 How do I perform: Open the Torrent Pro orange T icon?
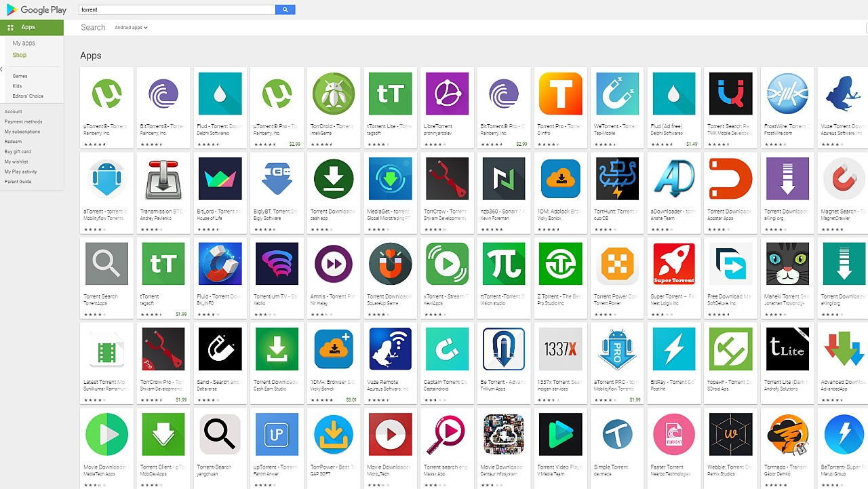click(x=560, y=94)
